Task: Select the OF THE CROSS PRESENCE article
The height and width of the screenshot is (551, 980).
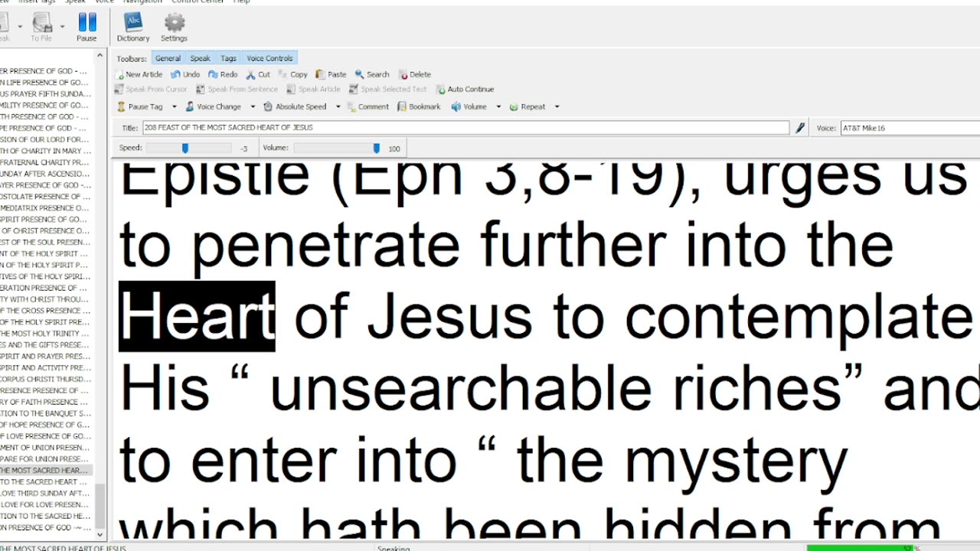Action: [x=46, y=311]
